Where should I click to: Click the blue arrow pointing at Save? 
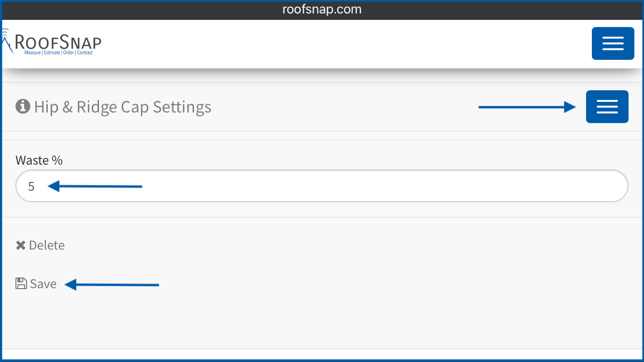112,285
